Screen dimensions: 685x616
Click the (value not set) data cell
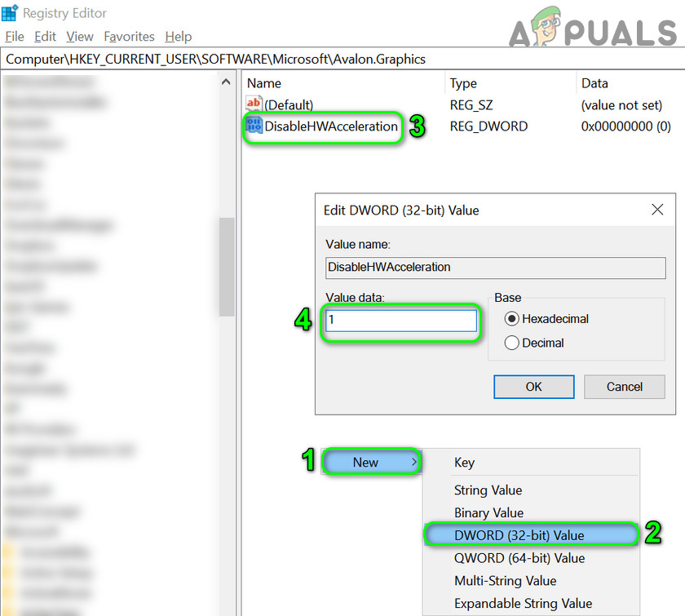621,105
